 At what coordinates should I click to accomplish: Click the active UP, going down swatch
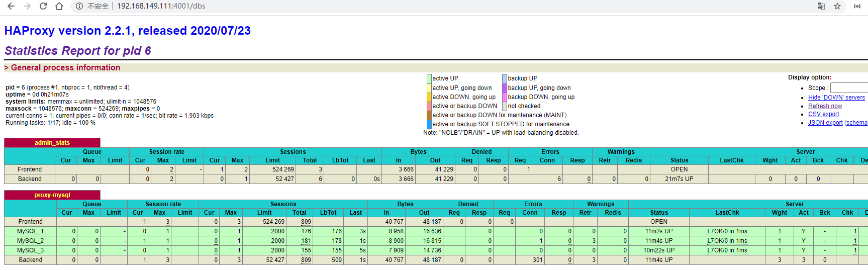coord(429,88)
